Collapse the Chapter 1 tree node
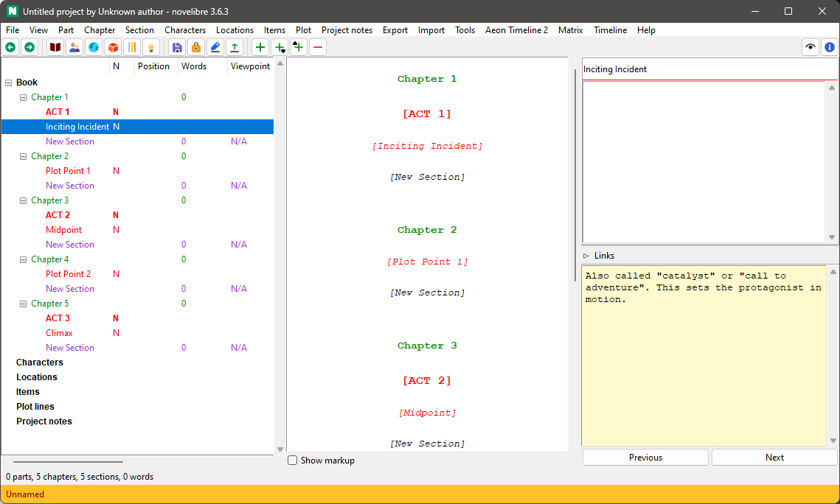The width and height of the screenshot is (840, 504). click(x=23, y=97)
